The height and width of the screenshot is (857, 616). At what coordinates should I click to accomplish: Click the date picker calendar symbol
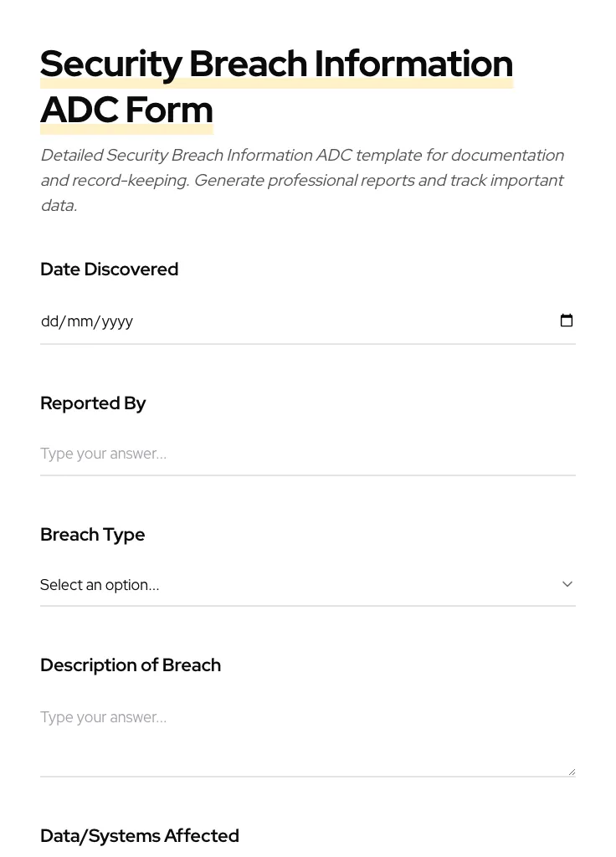click(x=567, y=321)
